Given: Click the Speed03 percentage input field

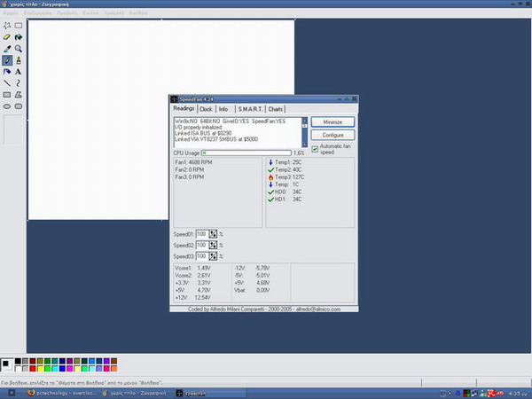Looking at the screenshot, I should click(x=202, y=256).
